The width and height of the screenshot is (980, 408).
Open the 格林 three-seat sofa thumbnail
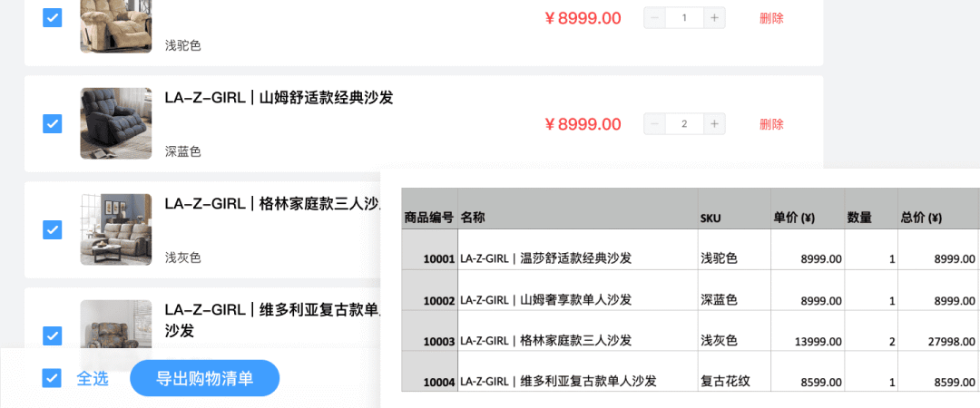(116, 229)
